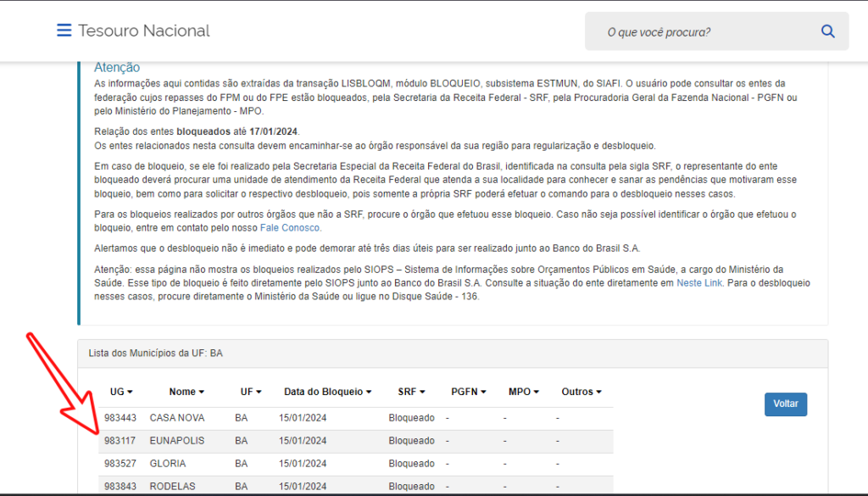
Task: Sort by Outros column arrow
Action: [x=599, y=392]
